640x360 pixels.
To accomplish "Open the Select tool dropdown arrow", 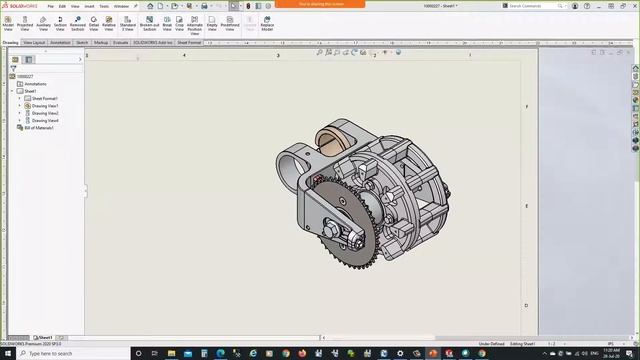I will click(x=240, y=6).
